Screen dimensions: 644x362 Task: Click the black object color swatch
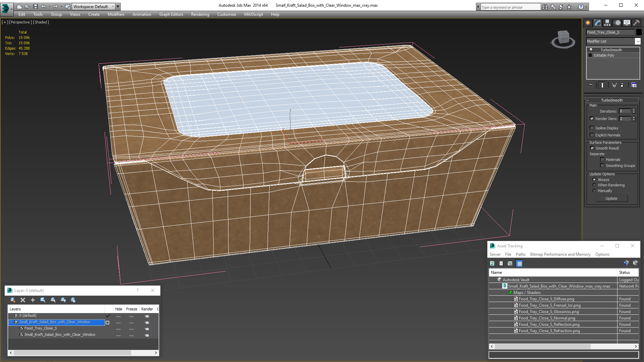pos(639,32)
